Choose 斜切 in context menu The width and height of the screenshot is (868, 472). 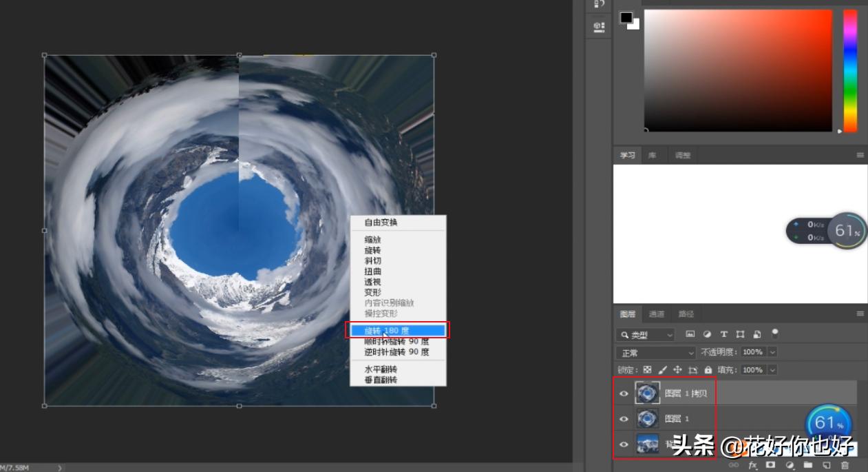(398, 260)
